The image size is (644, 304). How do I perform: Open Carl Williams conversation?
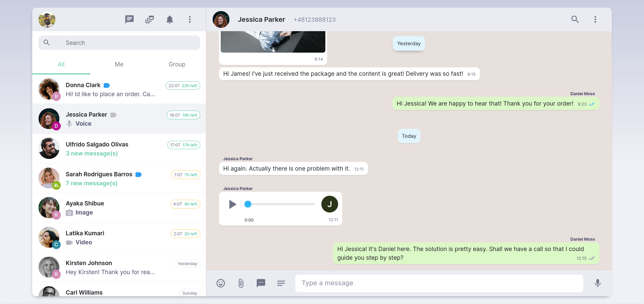(x=119, y=289)
